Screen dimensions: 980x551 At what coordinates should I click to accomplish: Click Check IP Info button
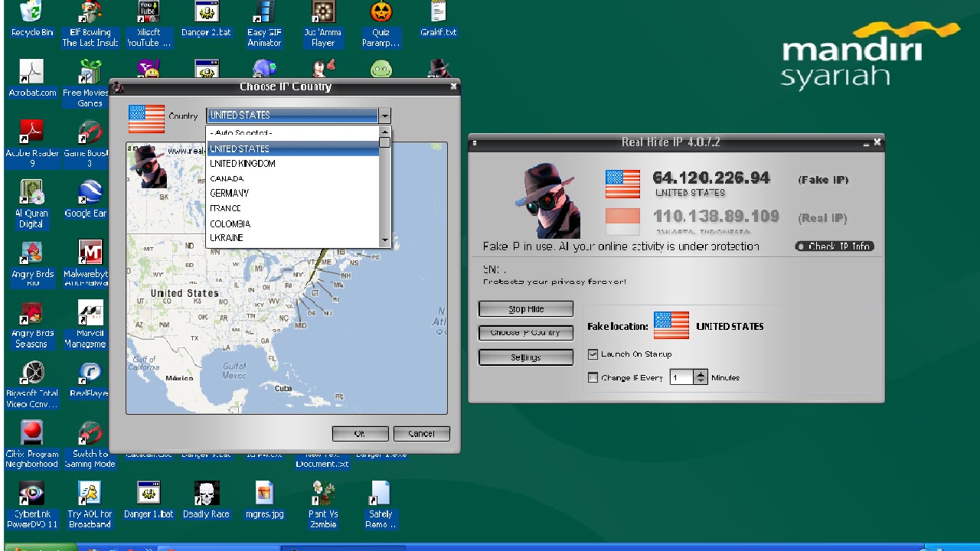(x=835, y=246)
